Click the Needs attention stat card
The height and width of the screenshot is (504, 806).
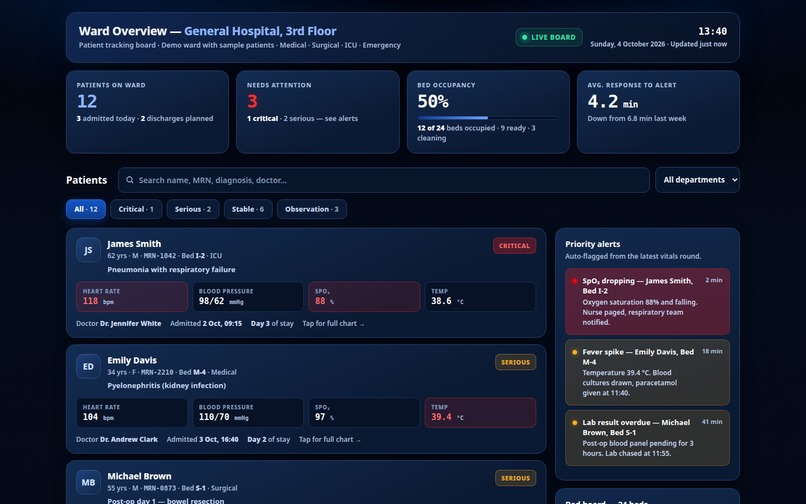coord(318,112)
